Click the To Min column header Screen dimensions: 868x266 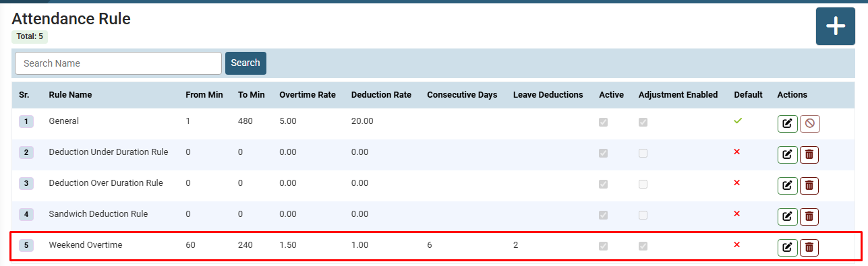click(252, 95)
